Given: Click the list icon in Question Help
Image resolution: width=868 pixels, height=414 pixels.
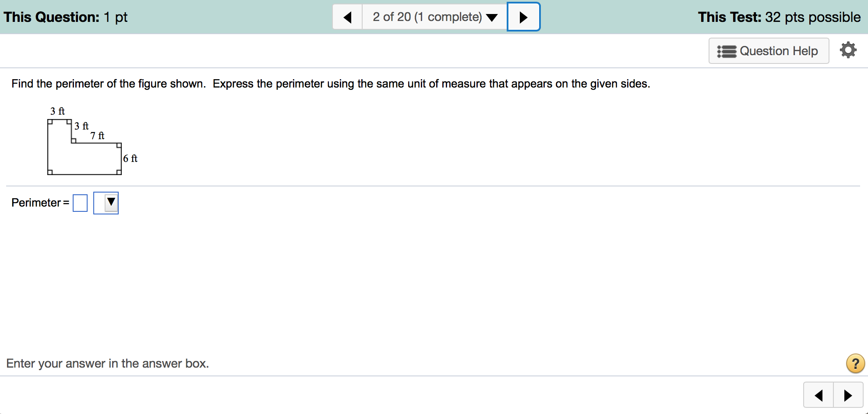Looking at the screenshot, I should click(726, 51).
